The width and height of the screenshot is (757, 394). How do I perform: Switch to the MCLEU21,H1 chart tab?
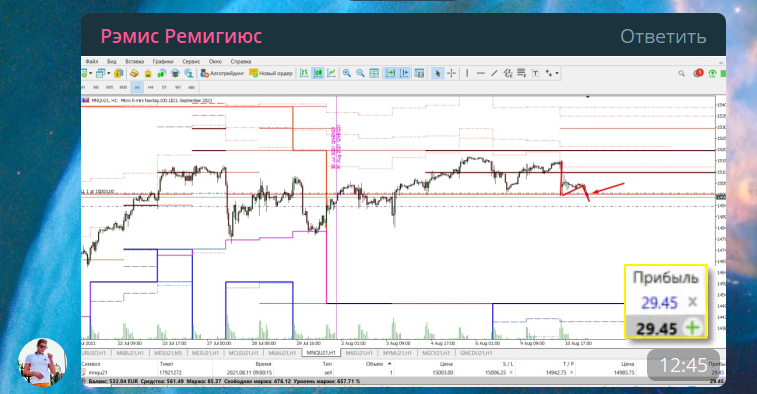point(243,353)
